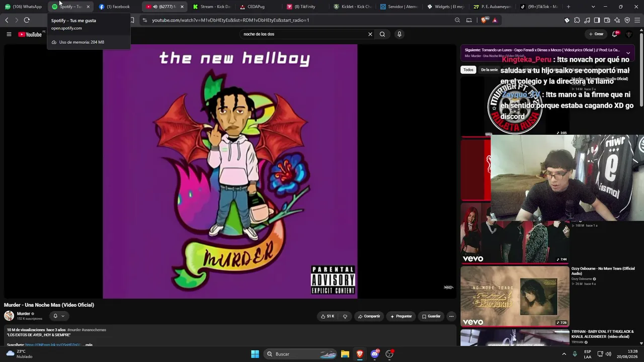Clear the YouTube search box text

pos(370,34)
